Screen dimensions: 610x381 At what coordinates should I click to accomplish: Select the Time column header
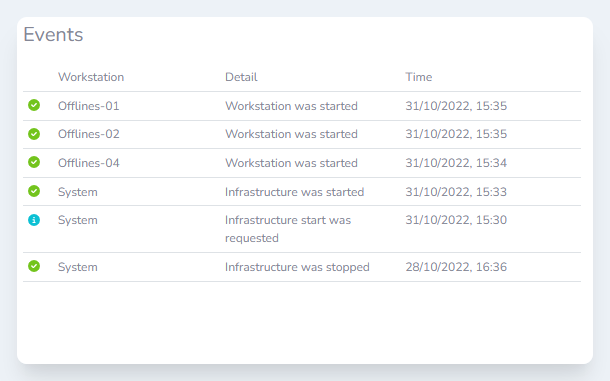(419, 77)
